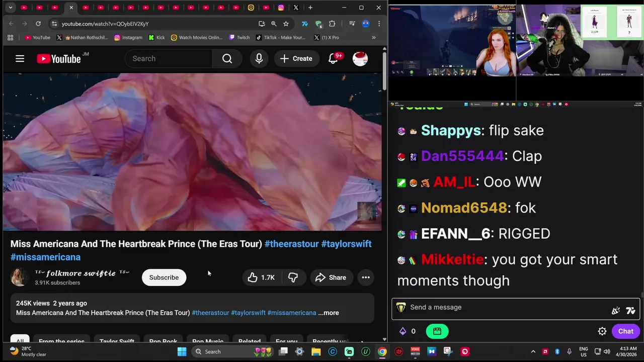This screenshot has height=362, width=644.
Task: Click the Chrome icon in the taskbar
Action: [x=382, y=351]
